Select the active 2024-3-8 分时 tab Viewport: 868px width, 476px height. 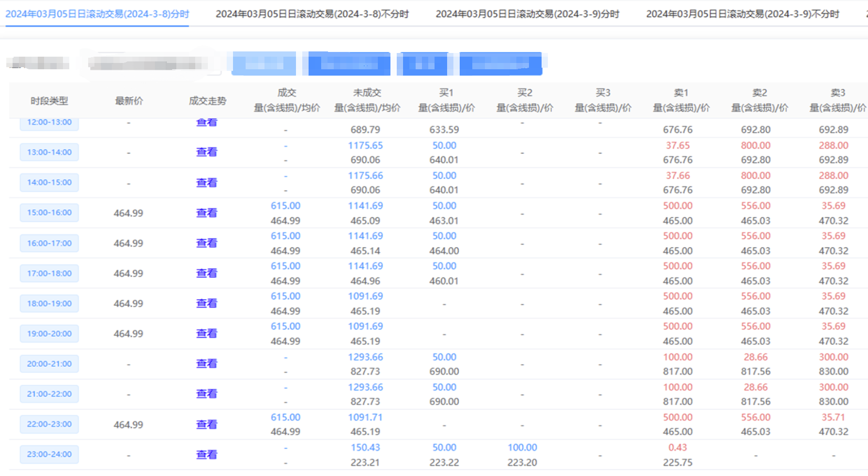[x=97, y=14]
